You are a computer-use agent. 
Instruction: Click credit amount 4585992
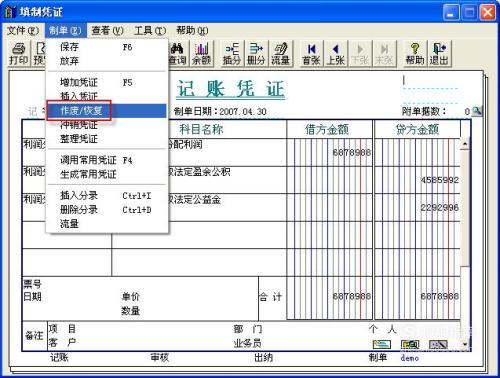(440, 180)
